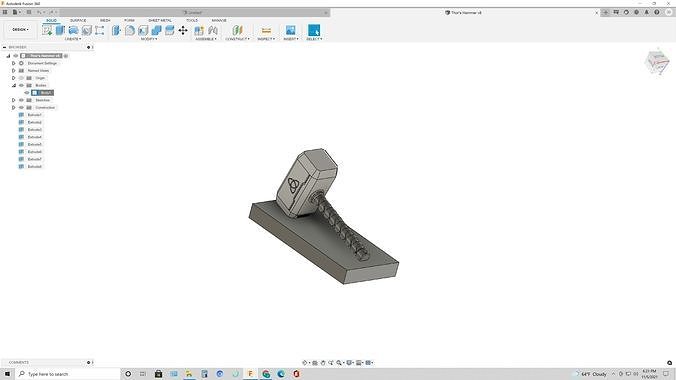Switch to the Form tab

129,20
